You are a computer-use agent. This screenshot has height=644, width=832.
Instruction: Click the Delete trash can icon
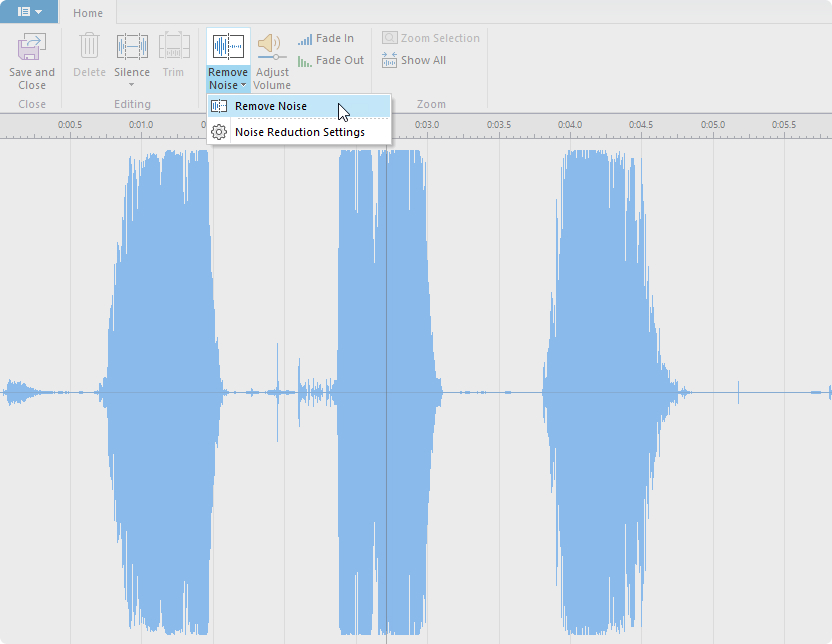pos(89,47)
